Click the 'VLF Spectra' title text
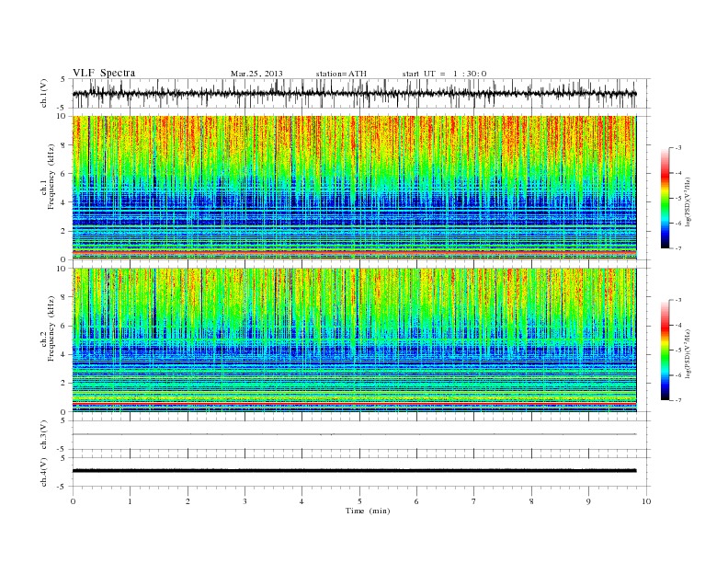The width and height of the screenshot is (728, 563). [104, 73]
